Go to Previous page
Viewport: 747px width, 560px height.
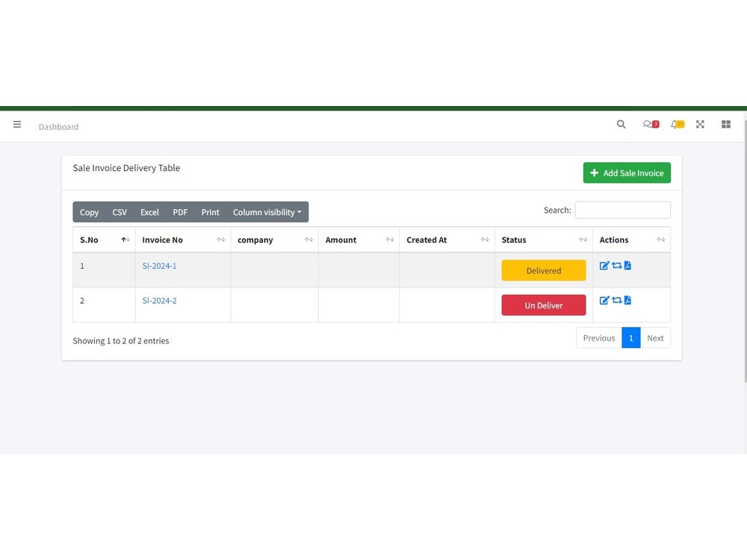tap(599, 338)
